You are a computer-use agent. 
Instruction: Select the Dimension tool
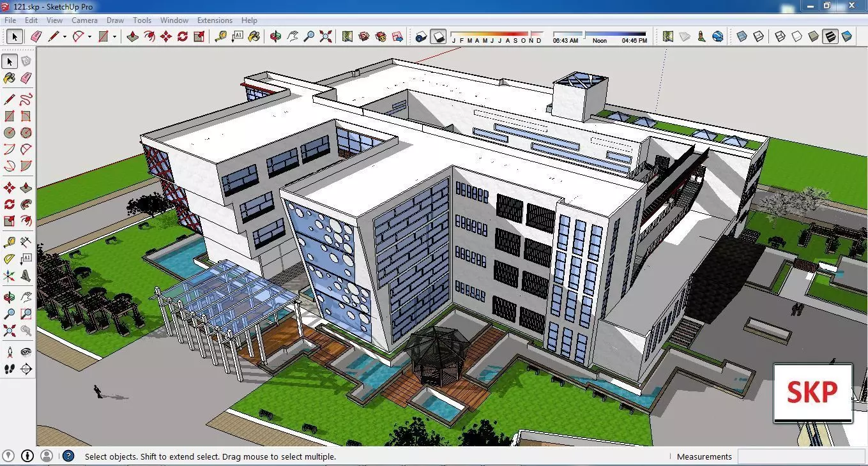point(26,243)
